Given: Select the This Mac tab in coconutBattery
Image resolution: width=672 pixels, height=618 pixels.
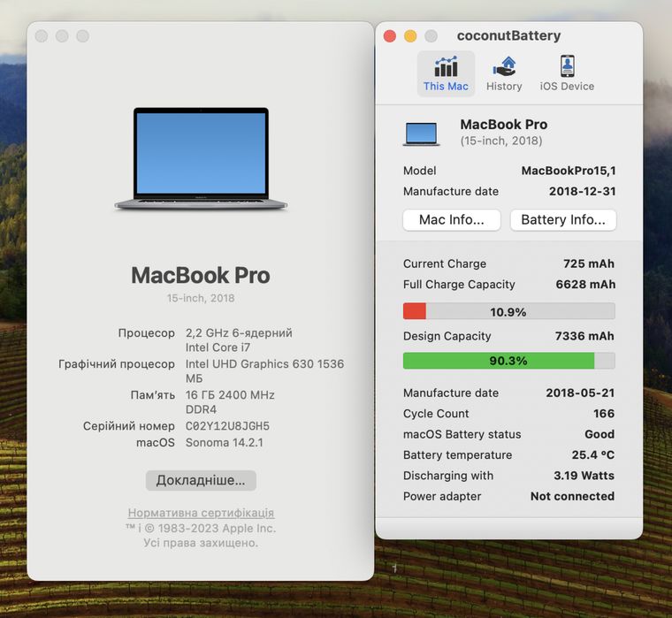Looking at the screenshot, I should [446, 73].
